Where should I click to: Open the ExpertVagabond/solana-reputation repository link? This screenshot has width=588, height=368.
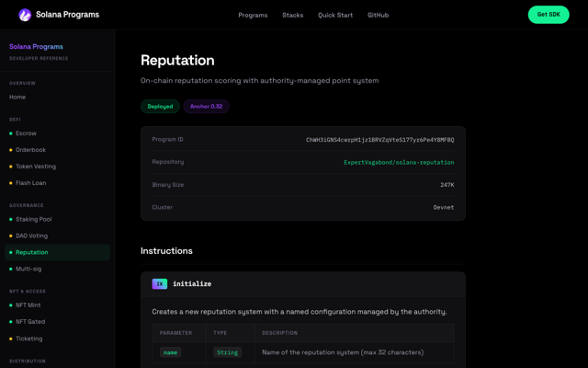[x=399, y=162]
